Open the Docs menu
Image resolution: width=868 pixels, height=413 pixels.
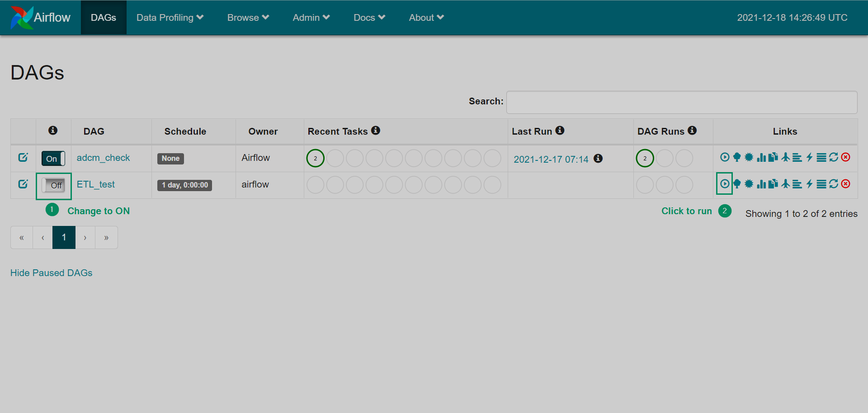point(369,18)
